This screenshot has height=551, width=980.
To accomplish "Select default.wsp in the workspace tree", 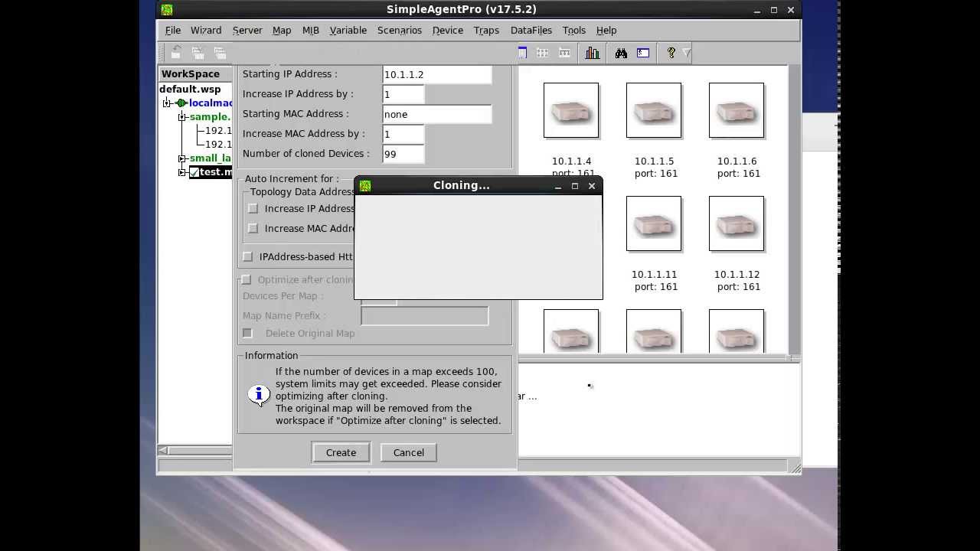I will [x=190, y=90].
